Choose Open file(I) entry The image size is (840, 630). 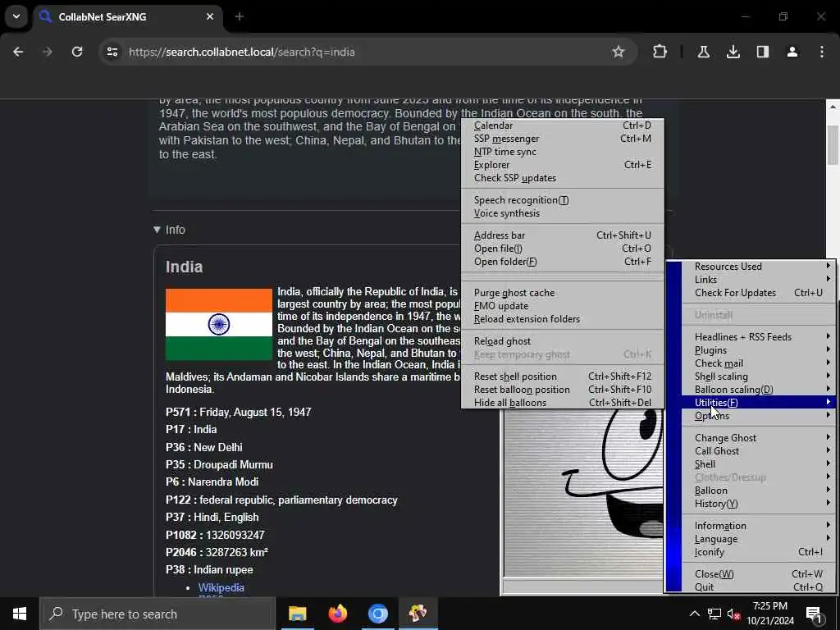click(x=562, y=249)
